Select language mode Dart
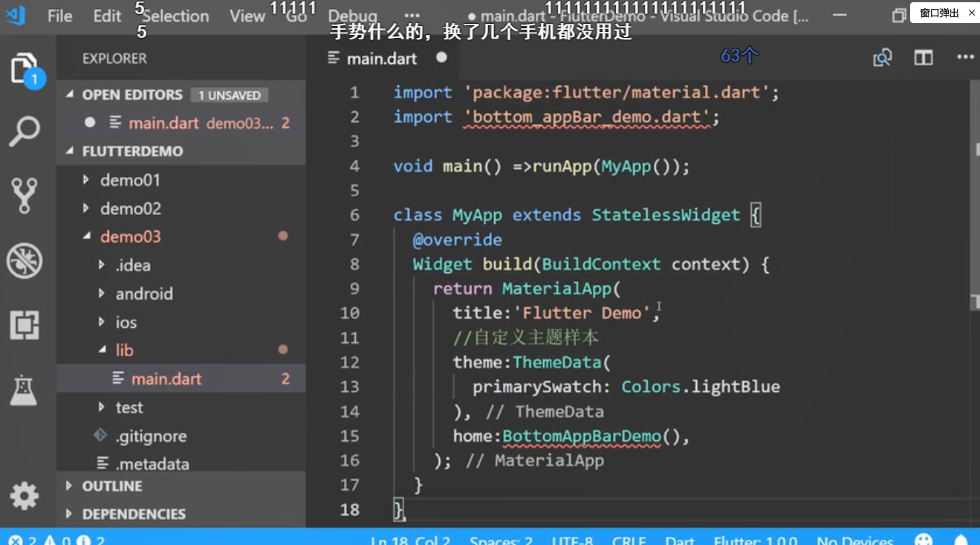 pyautogui.click(x=680, y=541)
